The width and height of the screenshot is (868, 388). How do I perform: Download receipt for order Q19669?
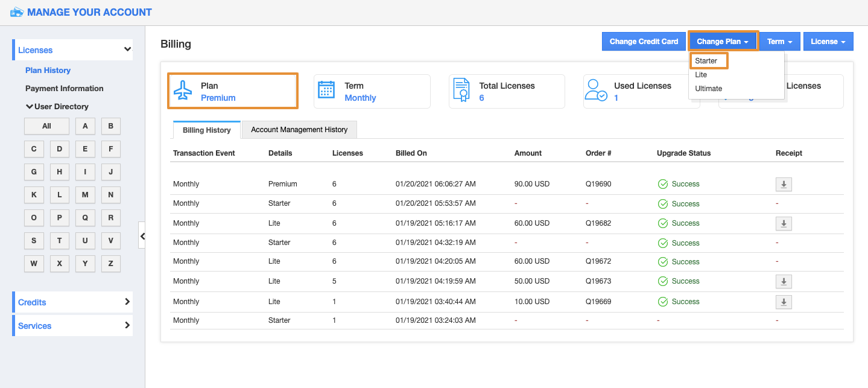783,302
